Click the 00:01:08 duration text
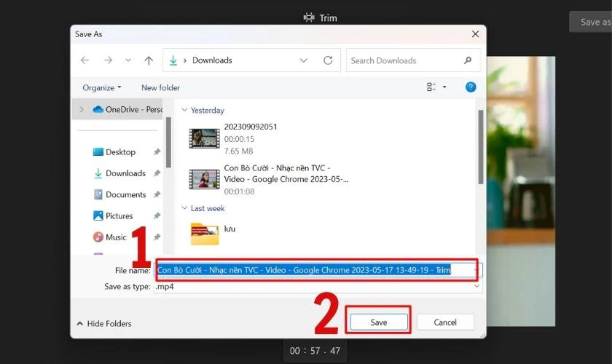 point(239,191)
